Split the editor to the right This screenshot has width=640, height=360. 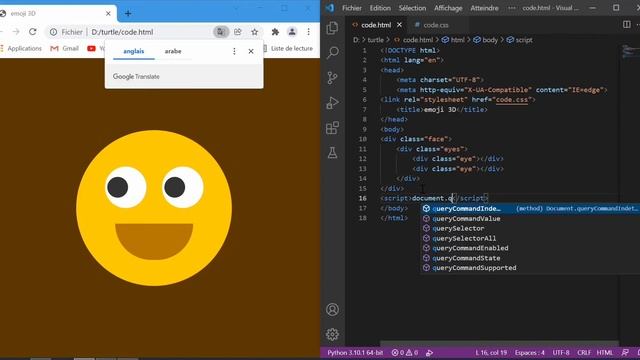tap(627, 24)
